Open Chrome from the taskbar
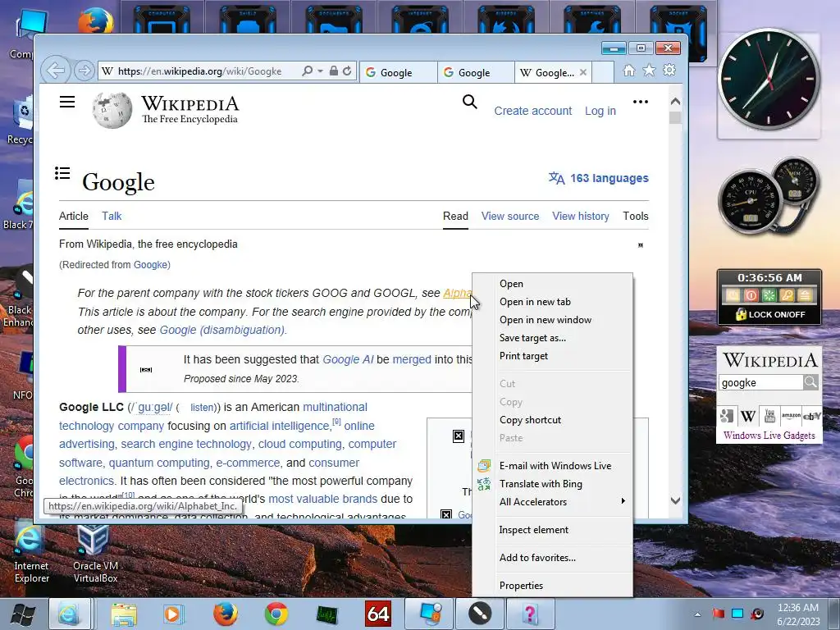The image size is (840, 630). [276, 614]
